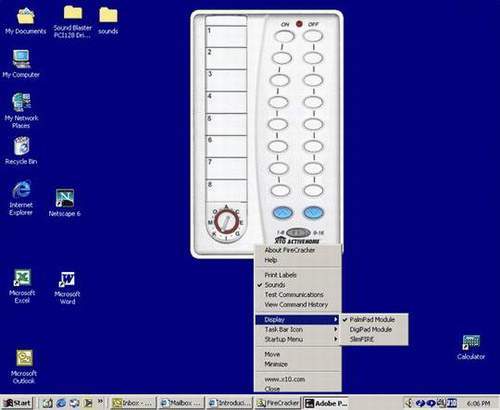Switch to the Inbox taskbar button
500x410 pixels.
tap(132, 403)
